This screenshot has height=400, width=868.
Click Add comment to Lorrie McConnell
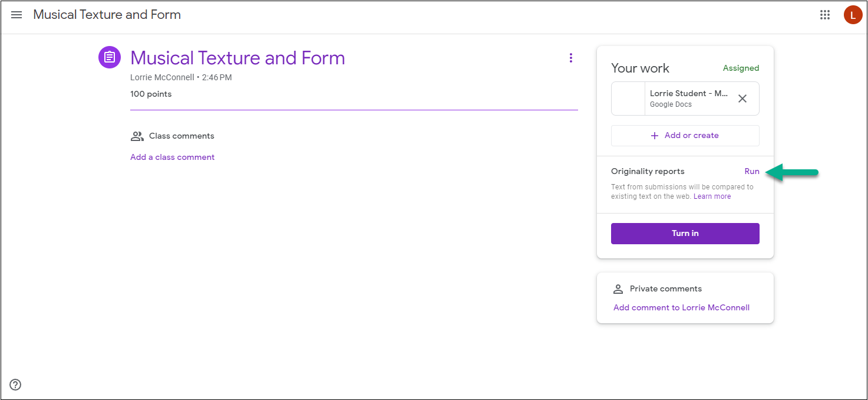(681, 307)
